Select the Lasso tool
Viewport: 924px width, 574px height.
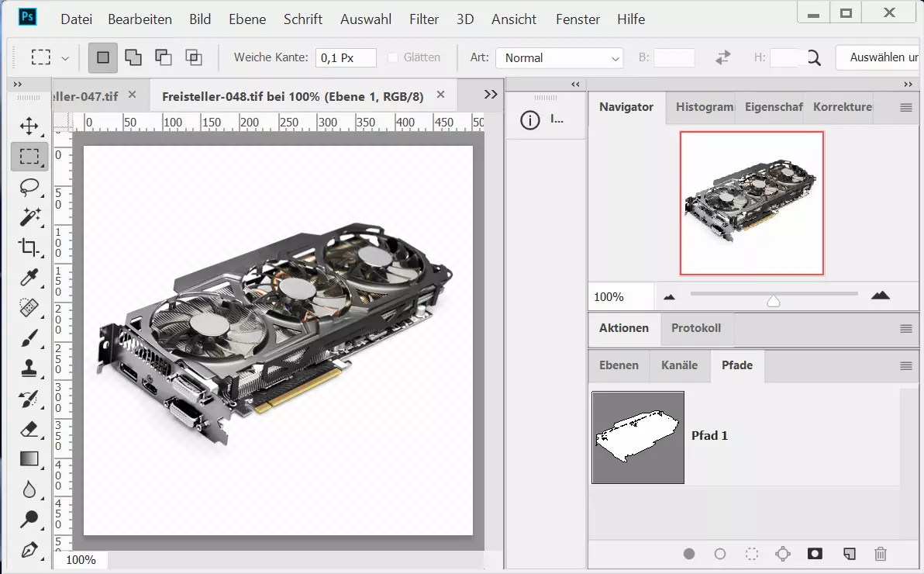click(29, 187)
